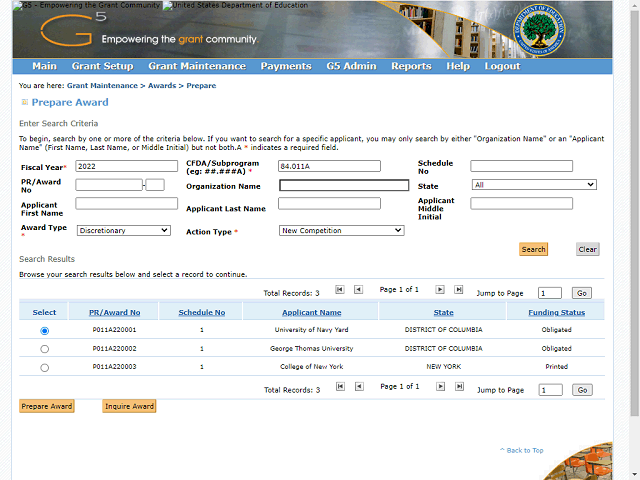This screenshot has width=640, height=480.
Task: Follow the Back to Top link
Action: [x=522, y=451]
